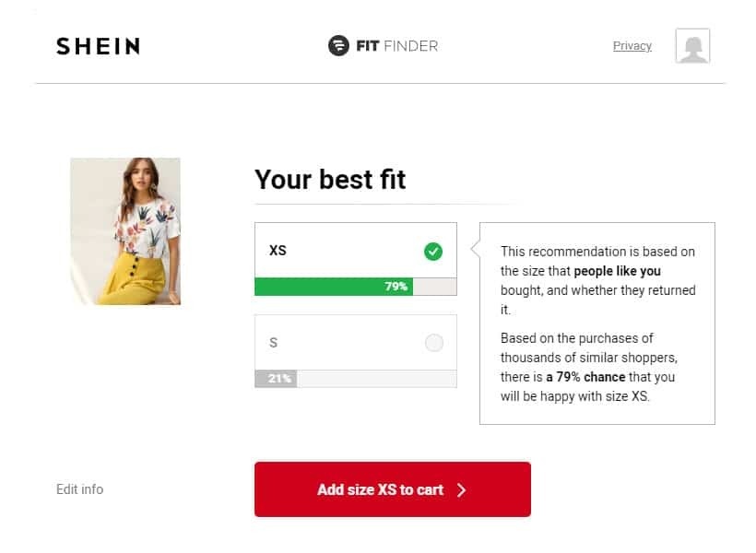The height and width of the screenshot is (553, 756).
Task: Click the tooltip pointer arrow beside XS
Action: coord(475,249)
